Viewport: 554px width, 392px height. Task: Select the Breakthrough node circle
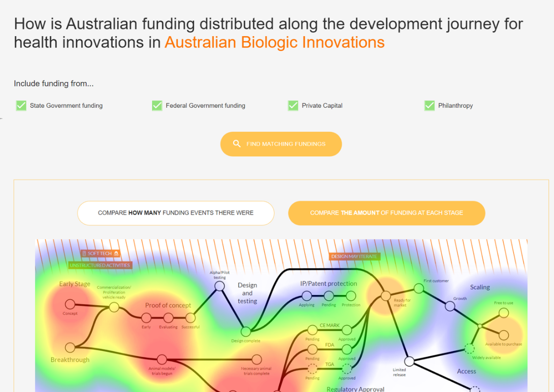(x=70, y=348)
